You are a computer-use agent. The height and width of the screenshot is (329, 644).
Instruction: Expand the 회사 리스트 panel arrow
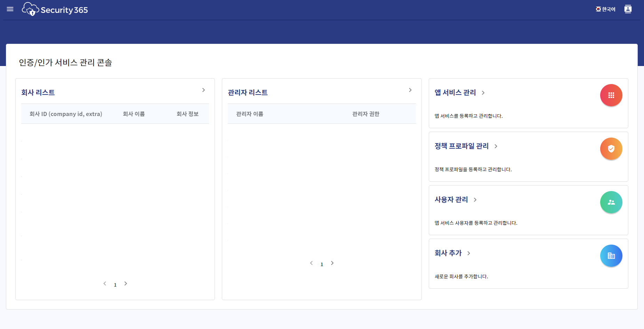coord(203,90)
